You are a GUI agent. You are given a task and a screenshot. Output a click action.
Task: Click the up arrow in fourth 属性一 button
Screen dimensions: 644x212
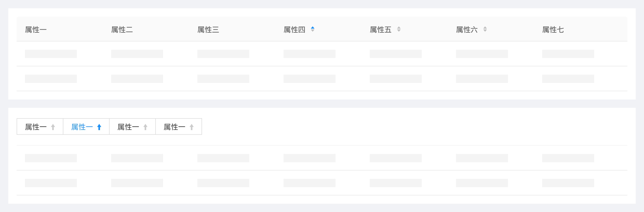[x=192, y=127]
